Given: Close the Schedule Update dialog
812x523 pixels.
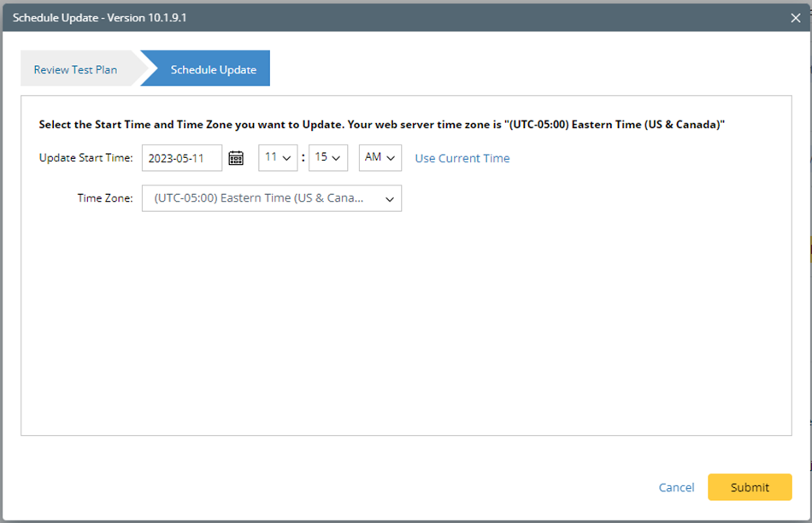Looking at the screenshot, I should pyautogui.click(x=796, y=18).
